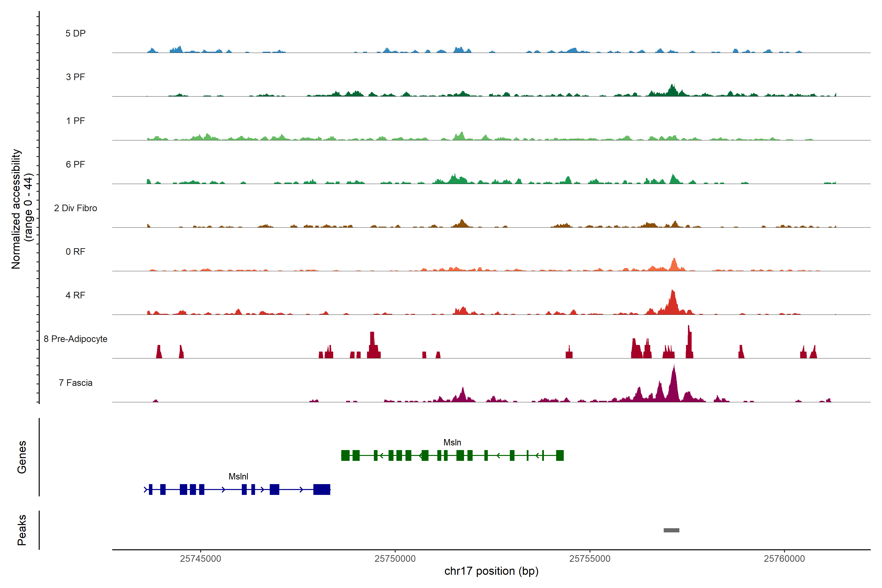Click the Genes panel label
Viewport: 882px width, 588px height.
pos(22,457)
